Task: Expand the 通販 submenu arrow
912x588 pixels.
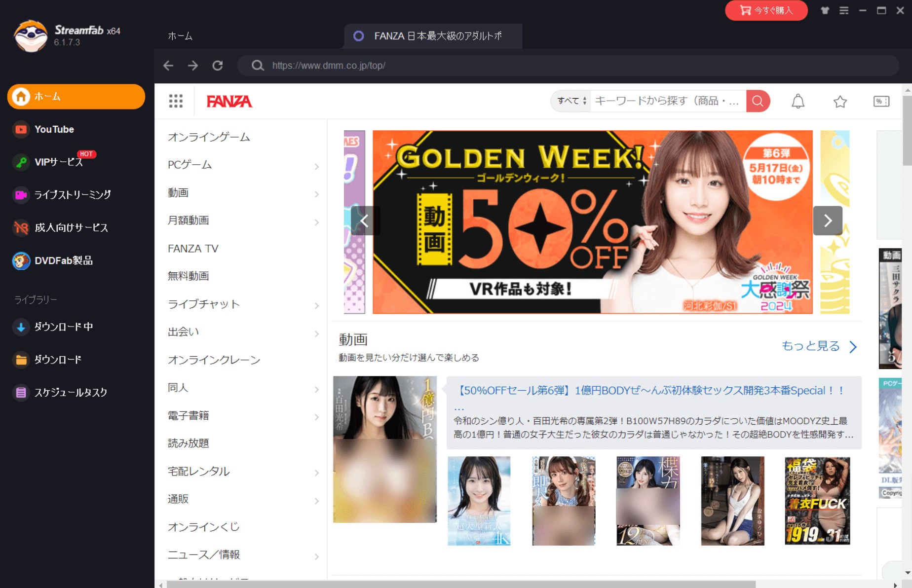Action: (317, 501)
